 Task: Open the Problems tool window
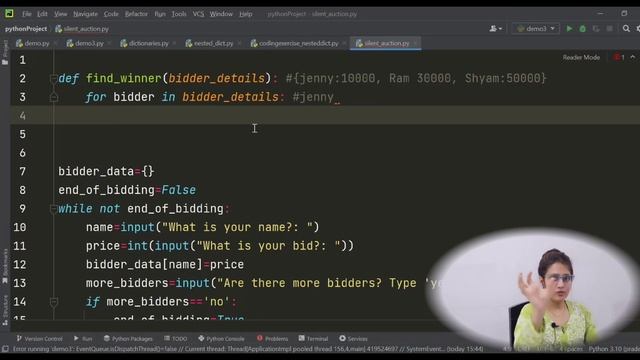tap(272, 338)
